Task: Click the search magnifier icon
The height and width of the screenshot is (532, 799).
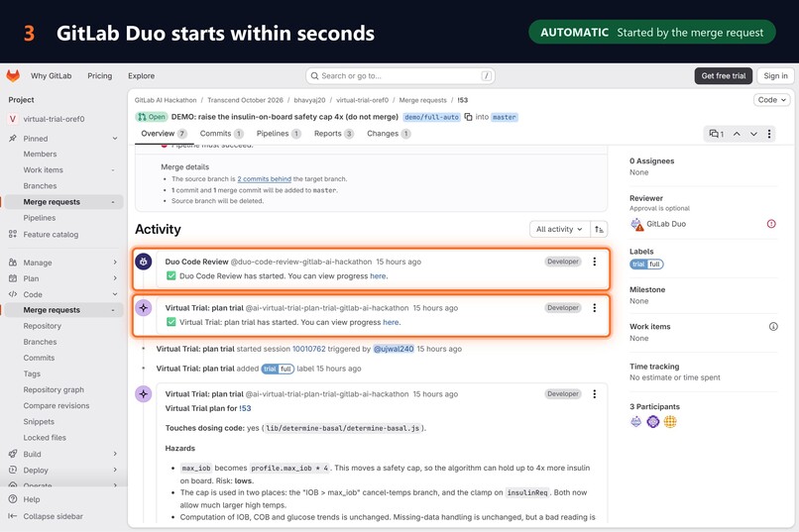Action: pyautogui.click(x=315, y=76)
